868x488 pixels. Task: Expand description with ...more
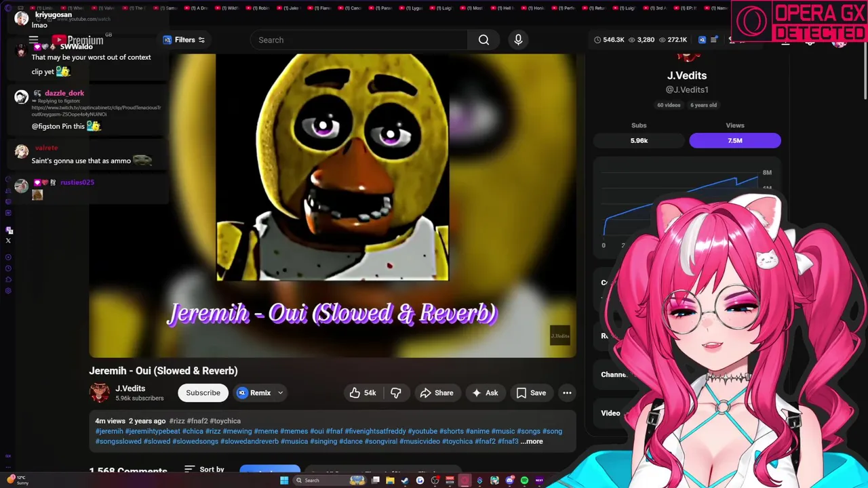[x=532, y=442]
